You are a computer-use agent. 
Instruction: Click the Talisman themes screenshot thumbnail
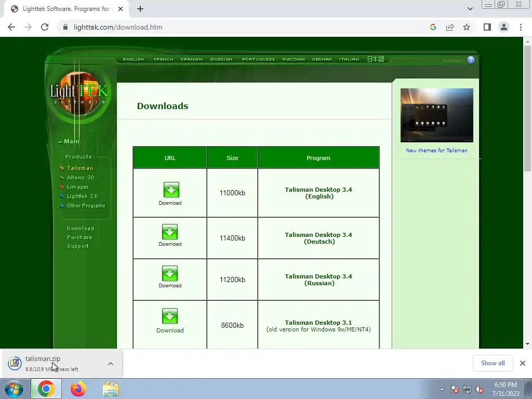(436, 115)
